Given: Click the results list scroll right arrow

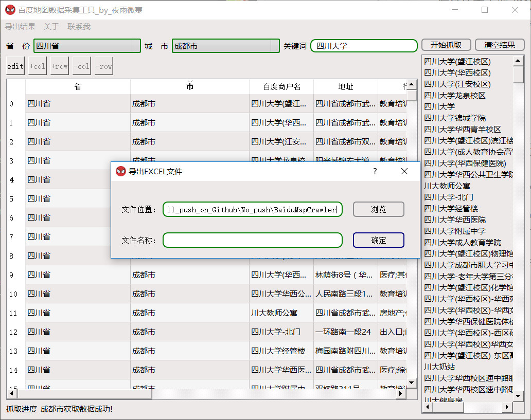Looking at the screenshot, I should 507,407.
